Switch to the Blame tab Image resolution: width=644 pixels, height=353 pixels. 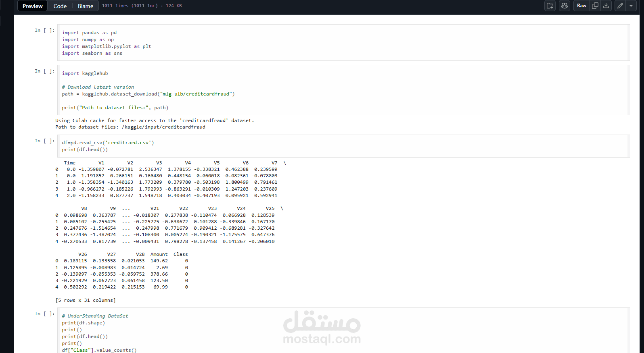tap(86, 6)
